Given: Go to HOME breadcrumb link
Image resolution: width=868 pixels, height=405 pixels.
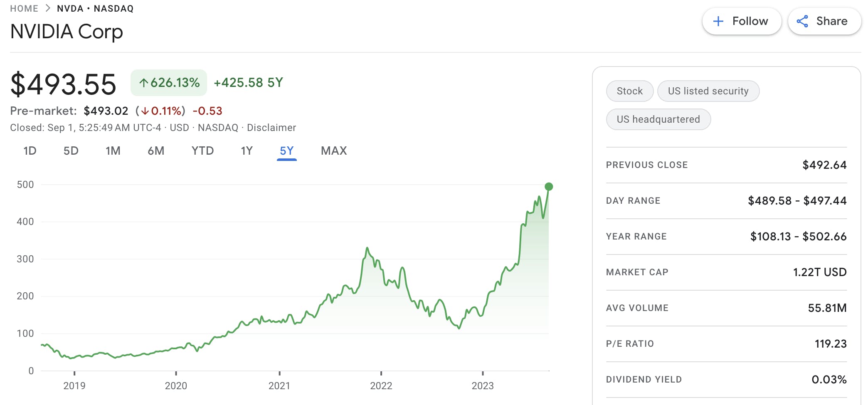Looking at the screenshot, I should coord(24,8).
